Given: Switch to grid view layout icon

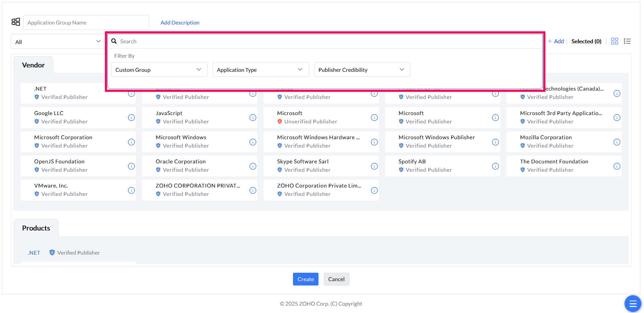Looking at the screenshot, I should tap(614, 41).
